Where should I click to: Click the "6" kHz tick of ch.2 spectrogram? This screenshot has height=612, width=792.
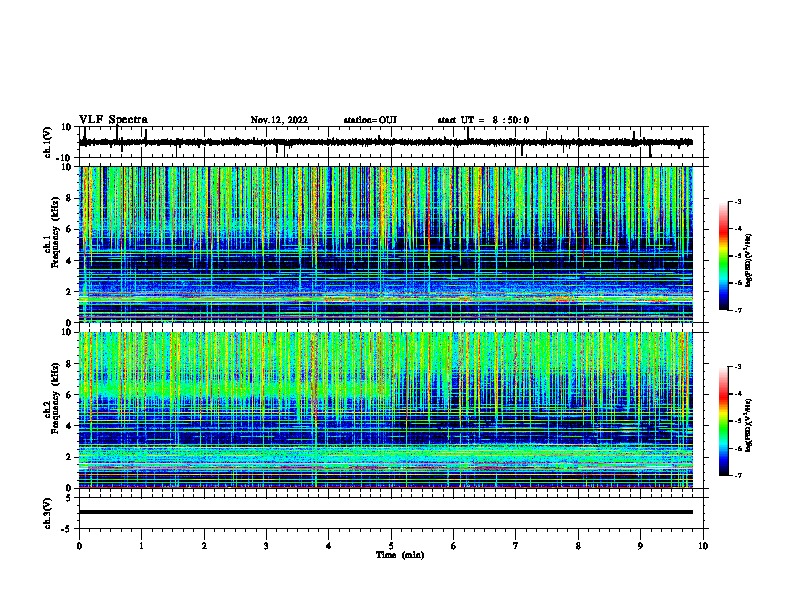click(70, 395)
